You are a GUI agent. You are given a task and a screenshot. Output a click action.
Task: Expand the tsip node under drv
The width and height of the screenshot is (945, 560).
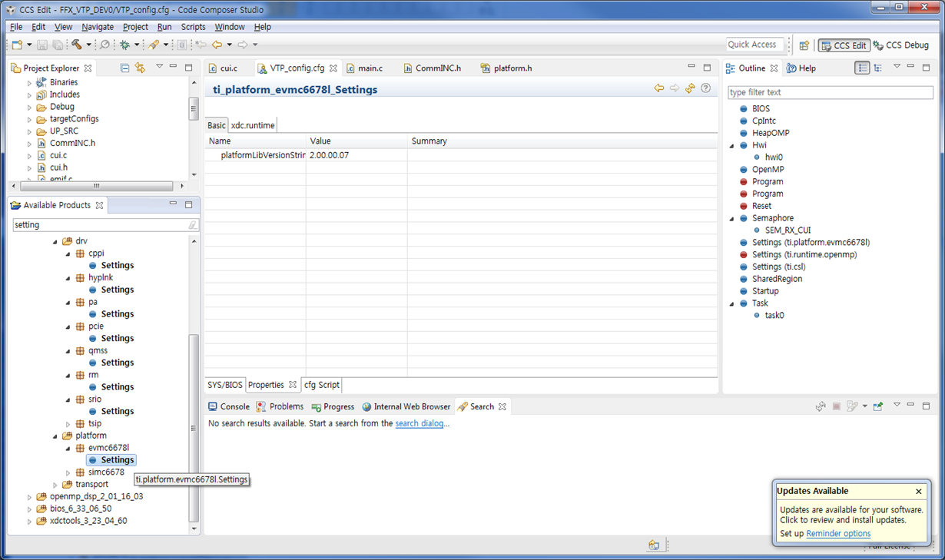(68, 423)
